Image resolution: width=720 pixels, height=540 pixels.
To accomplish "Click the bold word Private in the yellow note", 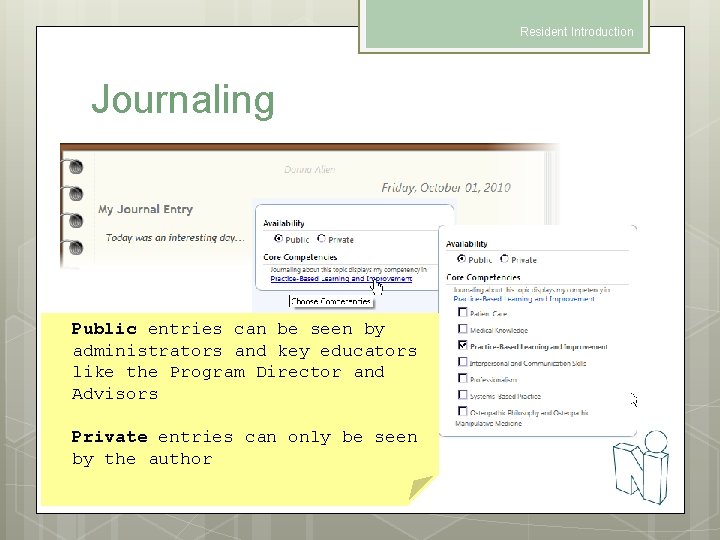I will click(x=109, y=437).
